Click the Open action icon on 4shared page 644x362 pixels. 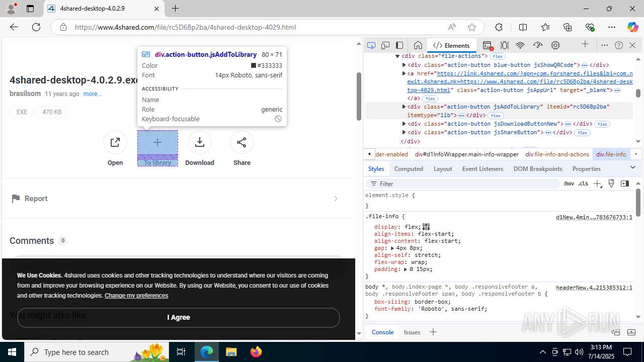(x=115, y=142)
